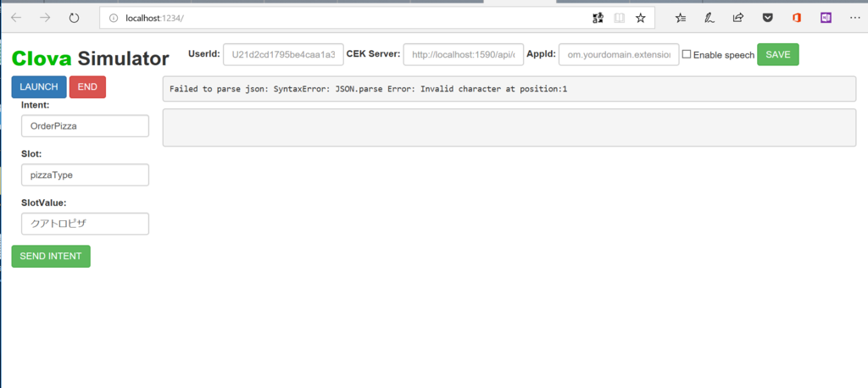This screenshot has width=868, height=388.
Task: Open browser settings and more menu
Action: point(854,19)
